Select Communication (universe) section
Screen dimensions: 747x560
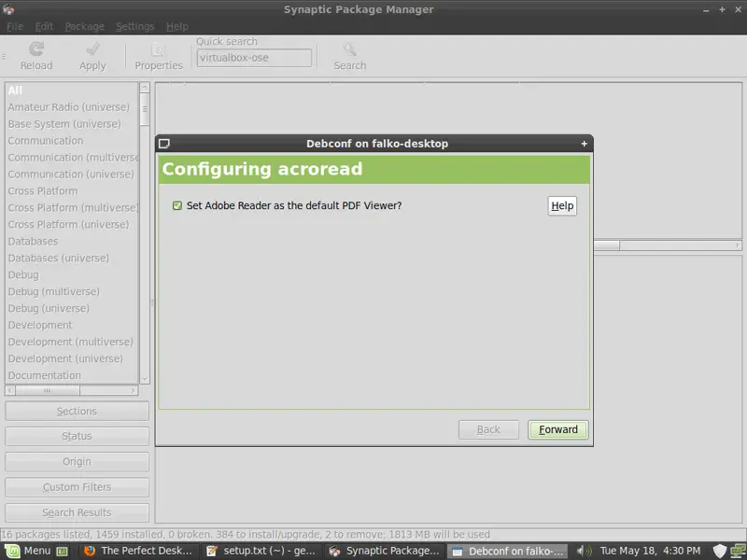pyautogui.click(x=71, y=175)
